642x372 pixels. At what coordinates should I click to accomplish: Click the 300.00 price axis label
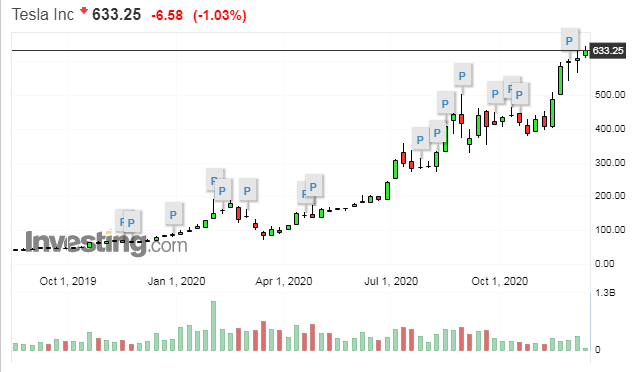[x=610, y=162]
